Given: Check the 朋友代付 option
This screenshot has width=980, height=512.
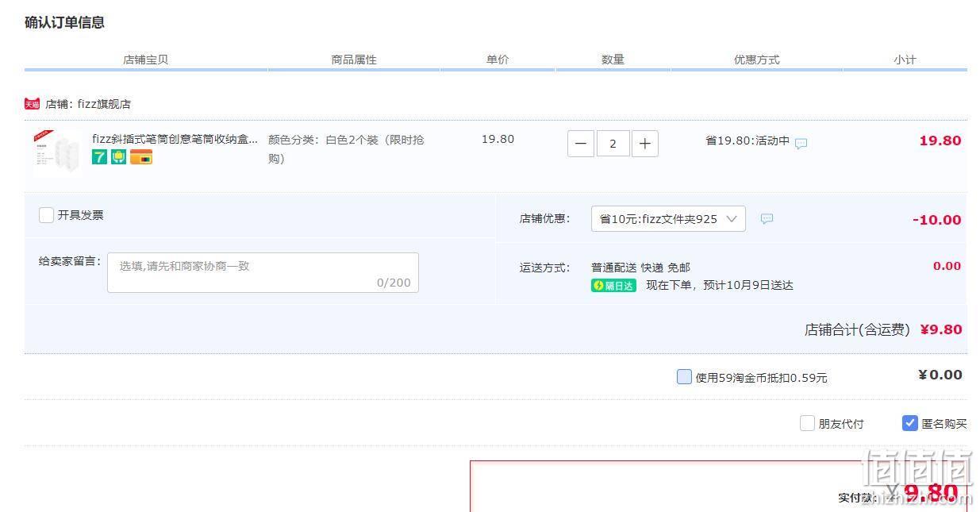Looking at the screenshot, I should (x=807, y=423).
